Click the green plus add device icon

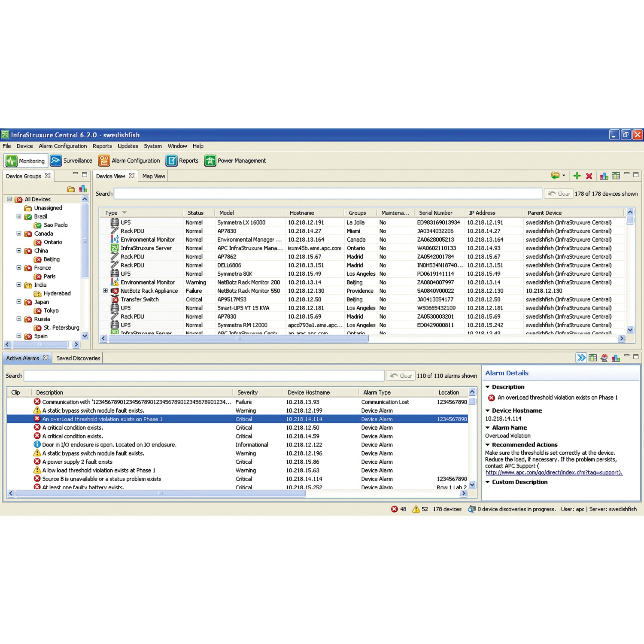click(x=577, y=176)
